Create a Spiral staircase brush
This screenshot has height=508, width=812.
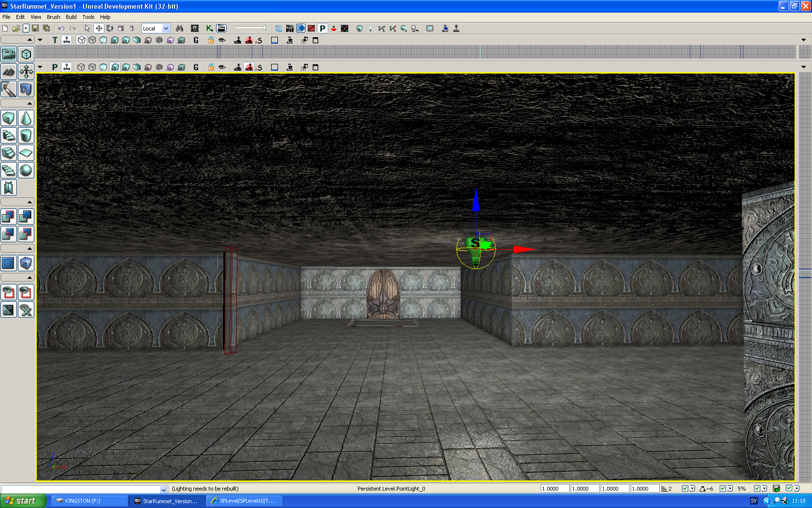pos(9,170)
